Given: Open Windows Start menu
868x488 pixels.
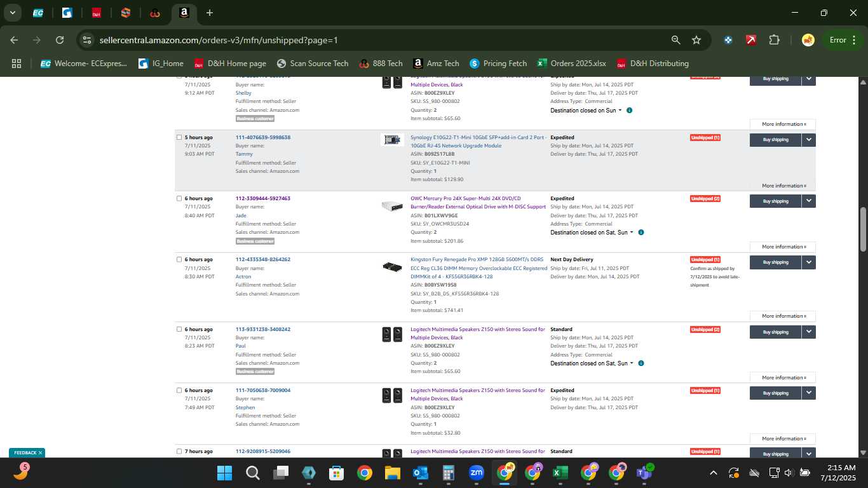Looking at the screenshot, I should pos(224,473).
